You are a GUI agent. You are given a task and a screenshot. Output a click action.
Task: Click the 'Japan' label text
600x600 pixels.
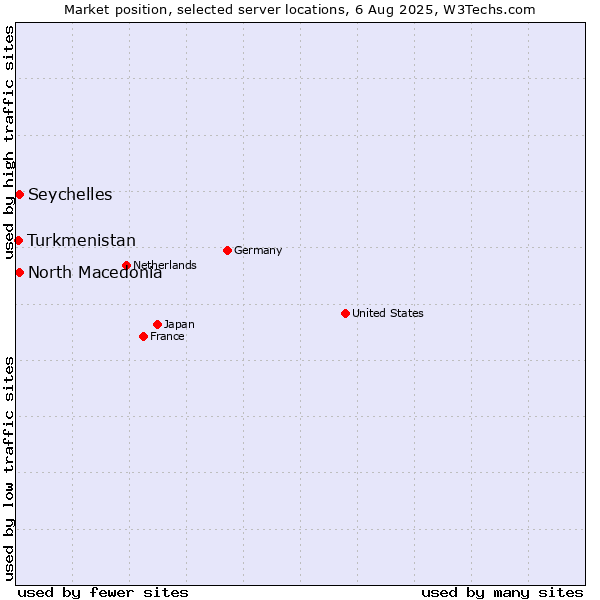point(179,325)
